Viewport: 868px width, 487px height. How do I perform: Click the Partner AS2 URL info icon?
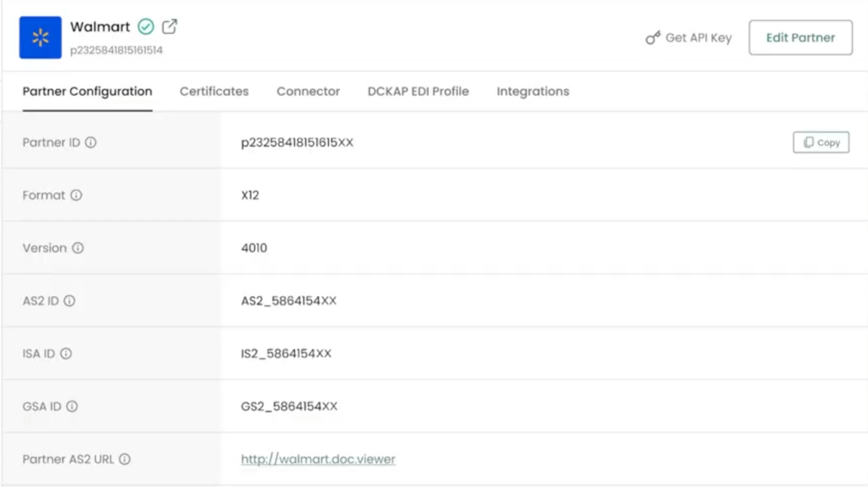125,459
